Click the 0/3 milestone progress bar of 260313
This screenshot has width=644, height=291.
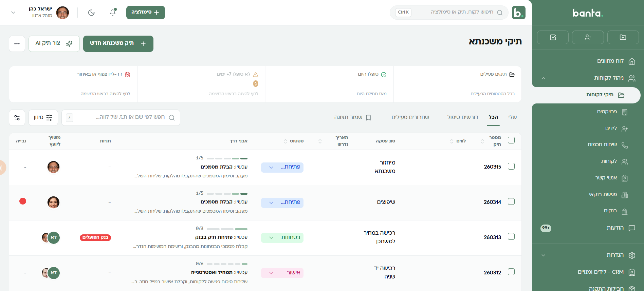227,229
